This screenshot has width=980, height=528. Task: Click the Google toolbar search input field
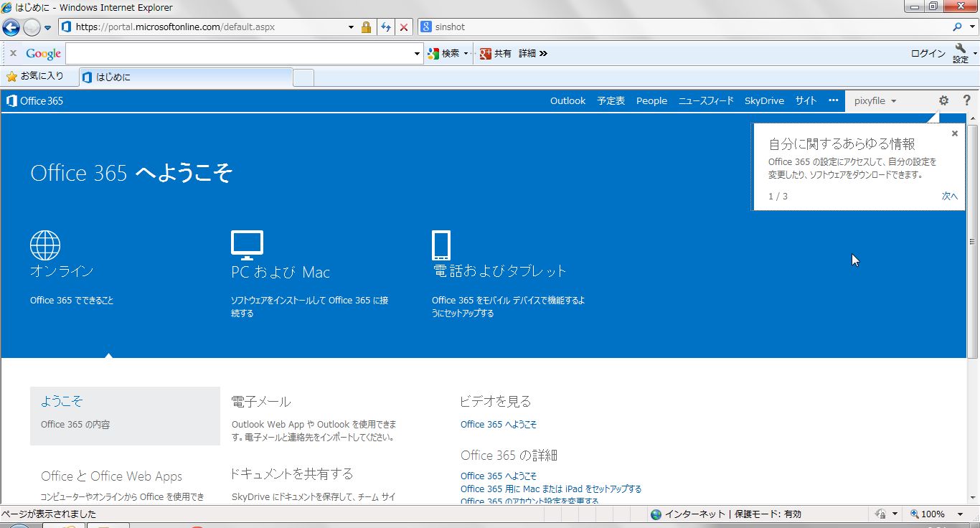point(239,54)
